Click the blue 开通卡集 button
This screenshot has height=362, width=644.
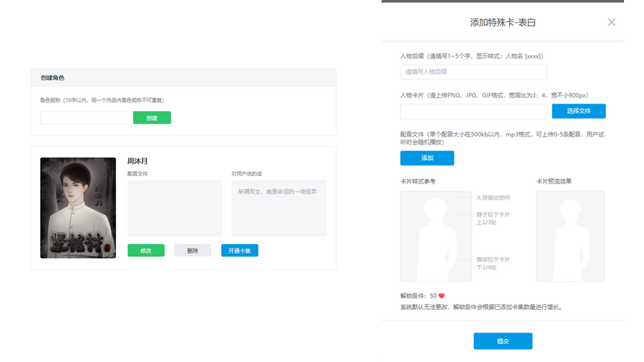click(x=239, y=250)
